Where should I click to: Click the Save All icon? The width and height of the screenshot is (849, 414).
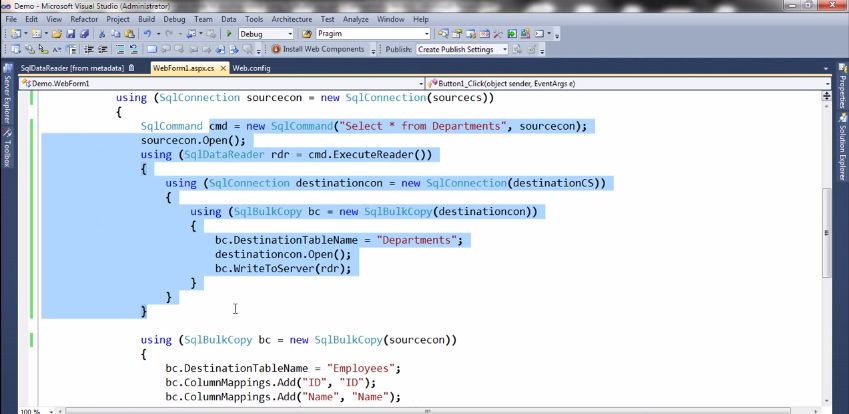(84, 34)
